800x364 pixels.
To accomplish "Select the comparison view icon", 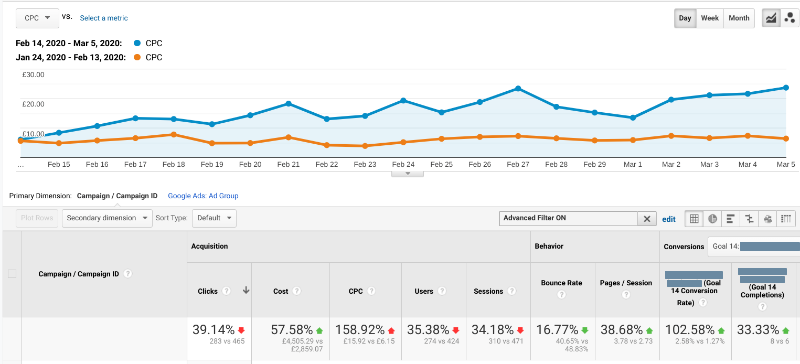I will click(x=749, y=219).
